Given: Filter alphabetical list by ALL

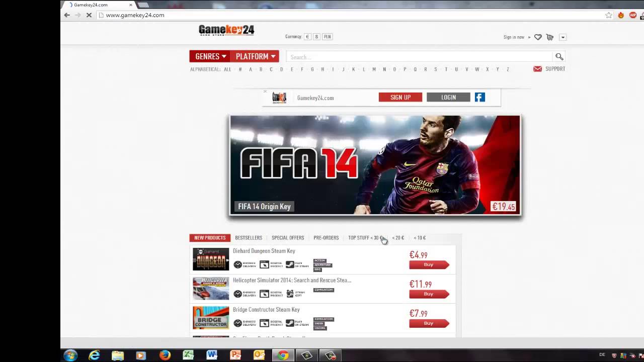Looking at the screenshot, I should coord(227,69).
